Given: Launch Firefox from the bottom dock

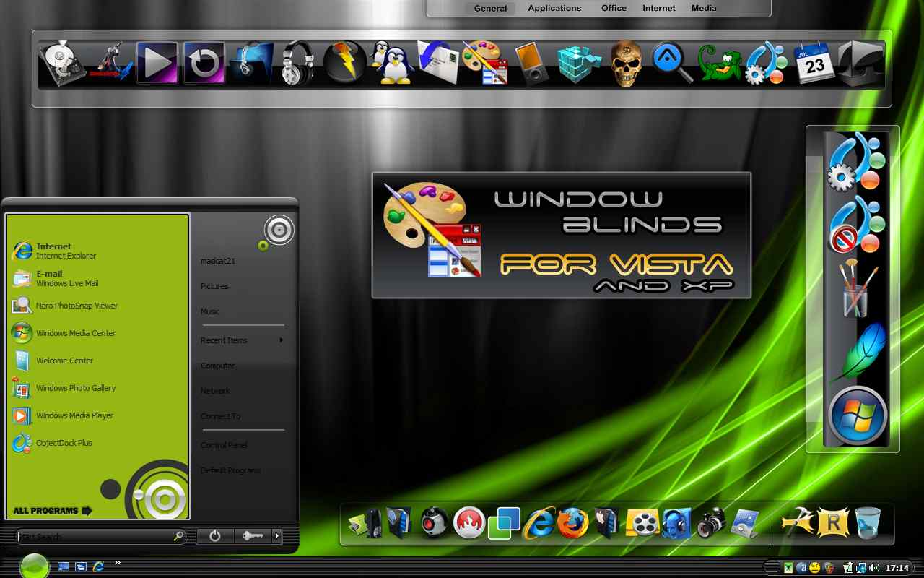Looking at the screenshot, I should coord(572,523).
